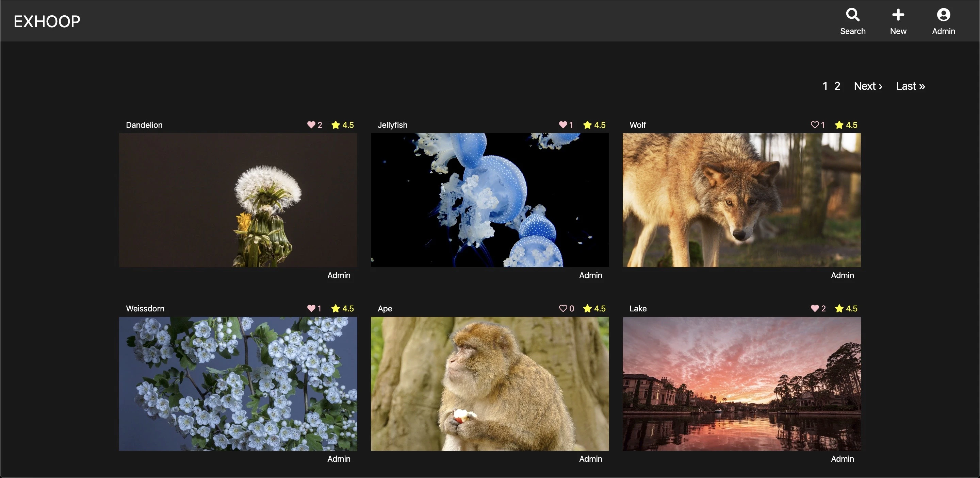Screen dimensions: 980x478
Task: Jump to the Last » page
Action: point(910,86)
